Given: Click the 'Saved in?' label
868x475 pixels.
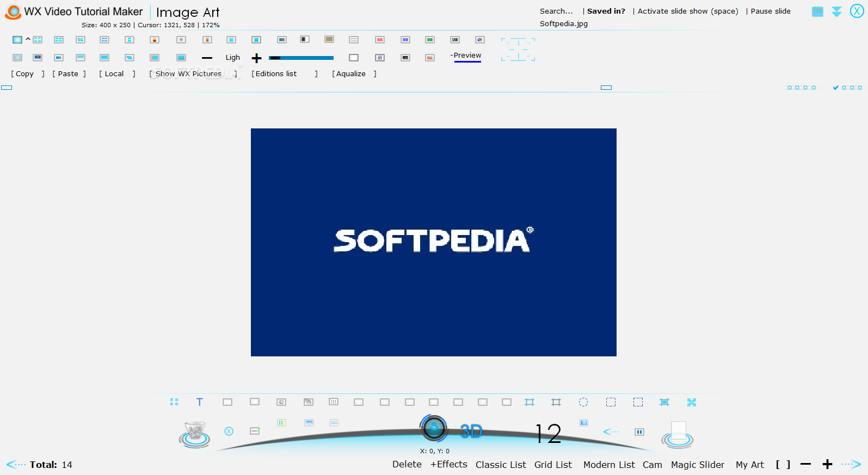Looking at the screenshot, I should click(606, 11).
